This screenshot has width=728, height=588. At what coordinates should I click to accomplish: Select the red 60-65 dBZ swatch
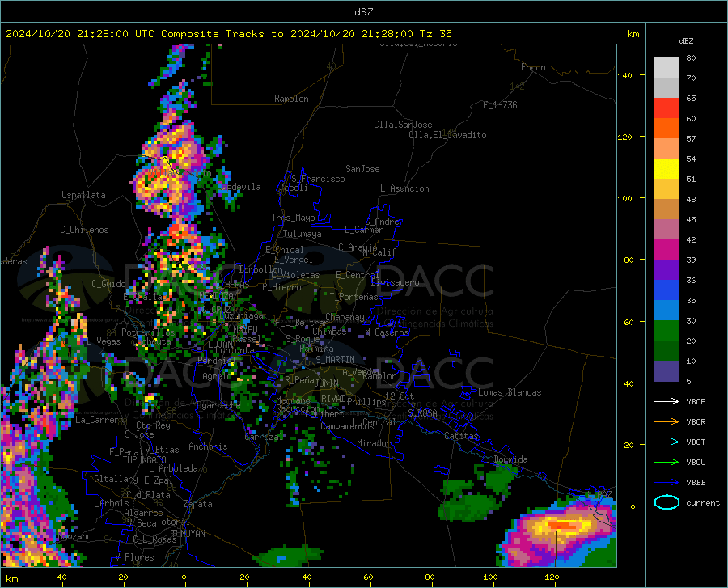(667, 108)
